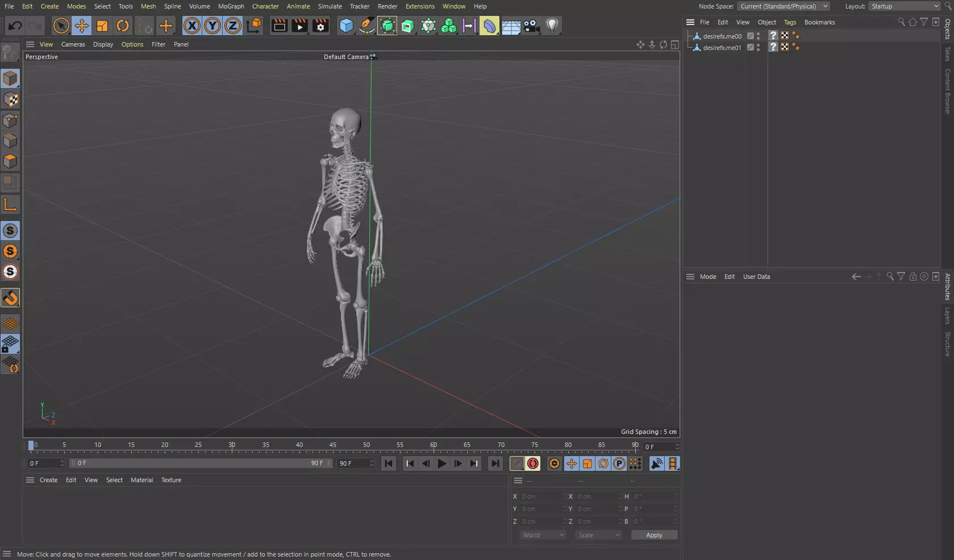The height and width of the screenshot is (560, 954).
Task: Open viewport hamburger menu beside View
Action: [x=30, y=44]
